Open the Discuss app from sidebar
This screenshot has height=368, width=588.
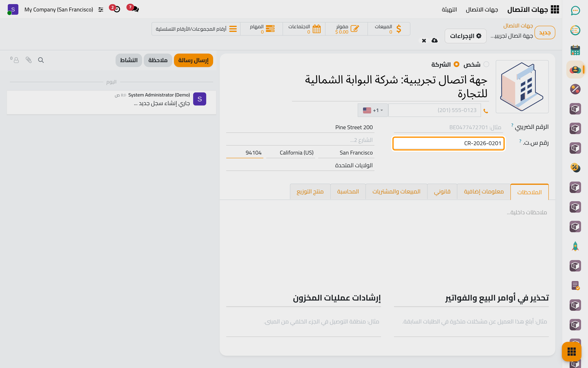click(x=575, y=11)
